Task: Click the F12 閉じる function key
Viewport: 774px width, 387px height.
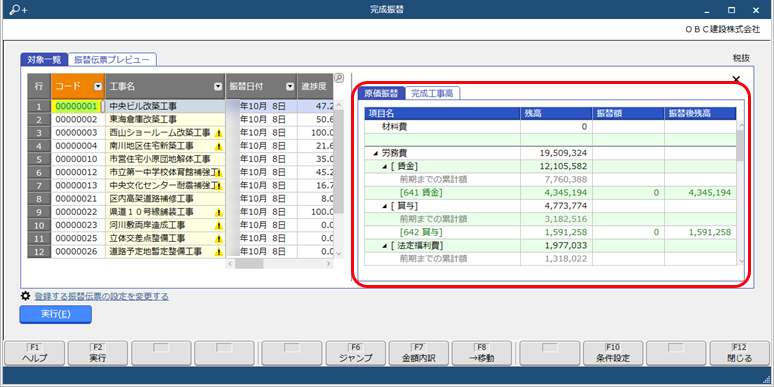Action: click(740, 353)
